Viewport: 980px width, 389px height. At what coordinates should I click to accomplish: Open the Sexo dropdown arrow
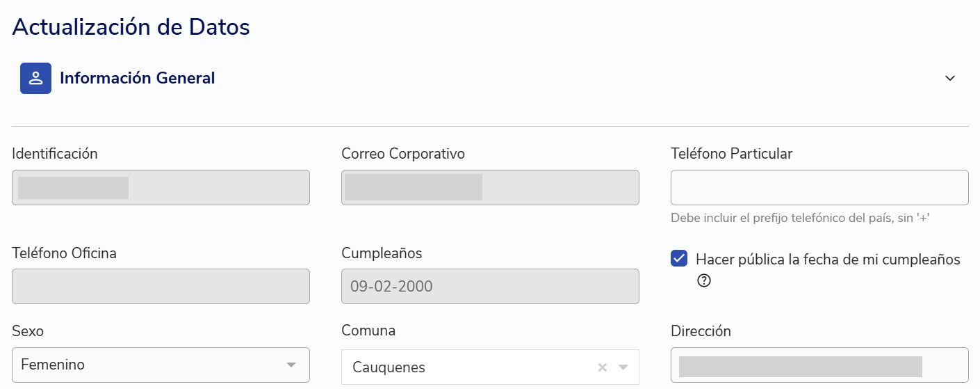(291, 365)
